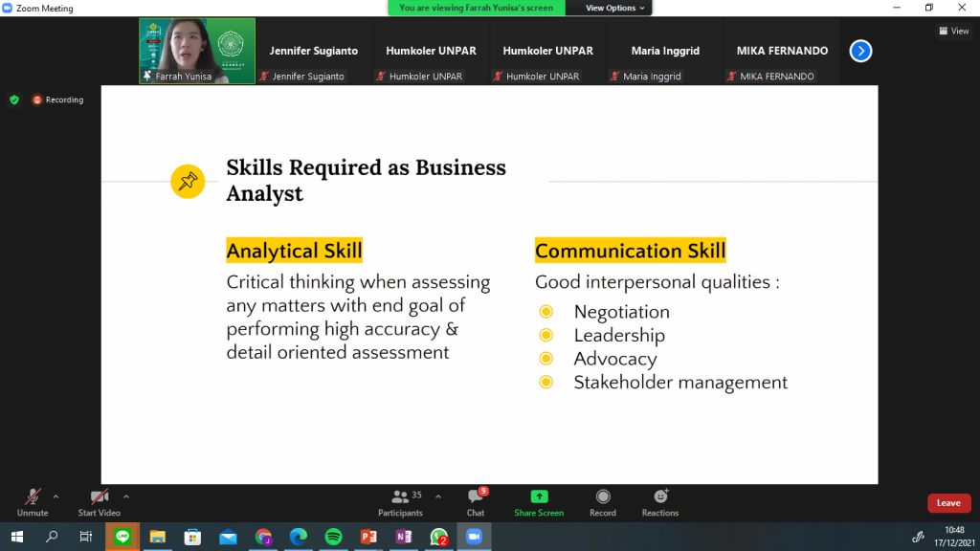This screenshot has width=980, height=551.
Task: Click the red Leave button
Action: coord(948,503)
